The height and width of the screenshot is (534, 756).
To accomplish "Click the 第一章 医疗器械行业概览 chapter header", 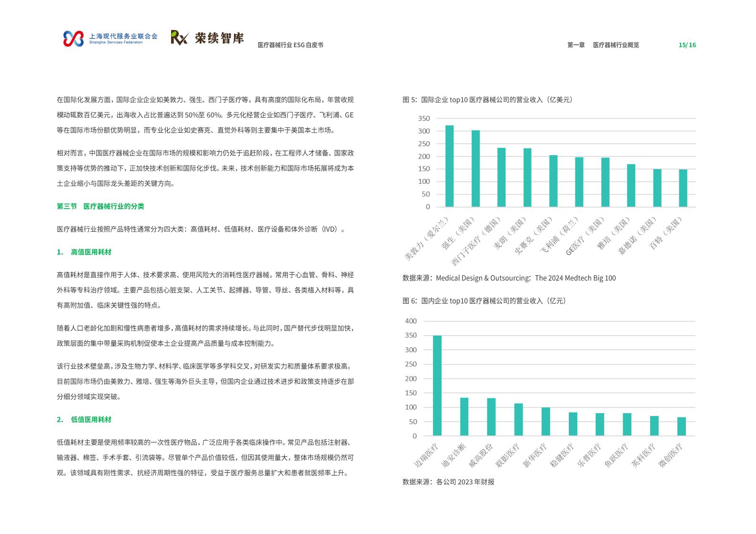I will point(603,45).
